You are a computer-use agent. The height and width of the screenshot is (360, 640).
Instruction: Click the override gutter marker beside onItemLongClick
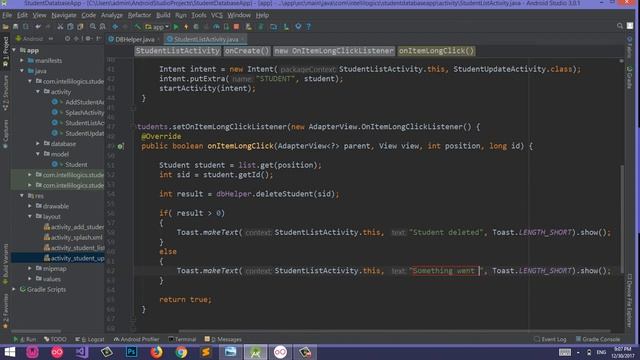coord(120,146)
